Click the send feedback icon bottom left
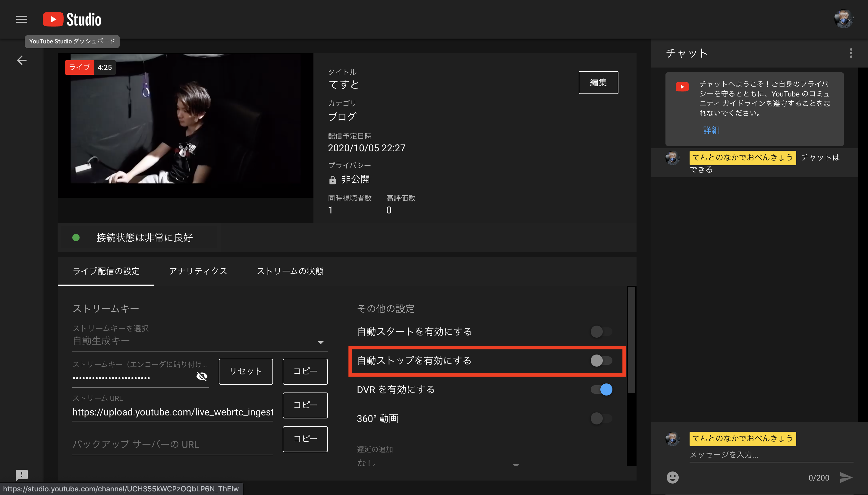The height and width of the screenshot is (495, 868). click(22, 475)
